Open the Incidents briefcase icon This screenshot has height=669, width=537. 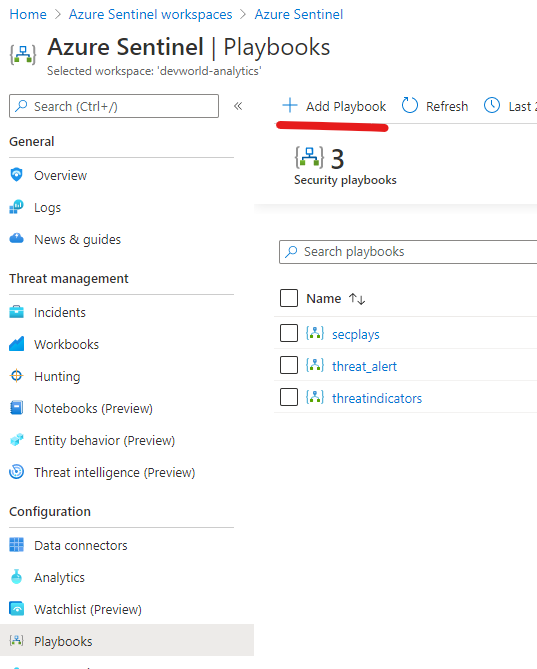click(x=16, y=312)
